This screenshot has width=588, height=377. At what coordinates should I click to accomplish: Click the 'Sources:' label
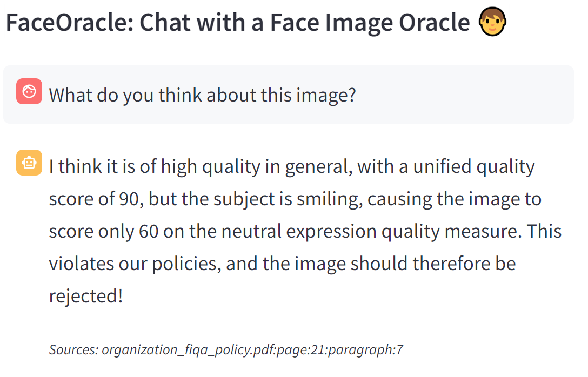coord(73,350)
